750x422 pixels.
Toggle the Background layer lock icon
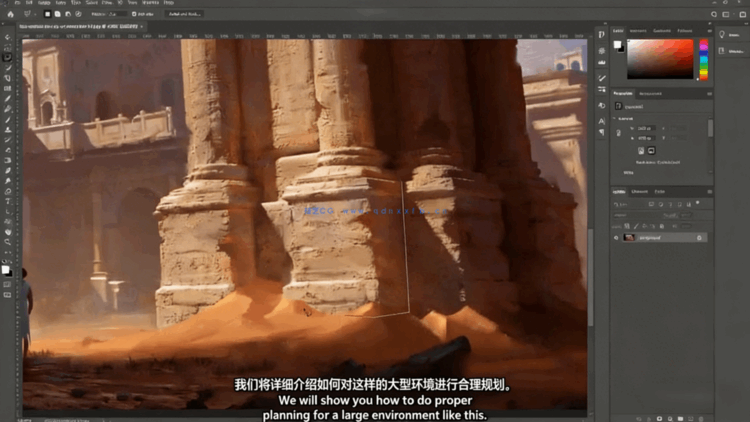699,238
